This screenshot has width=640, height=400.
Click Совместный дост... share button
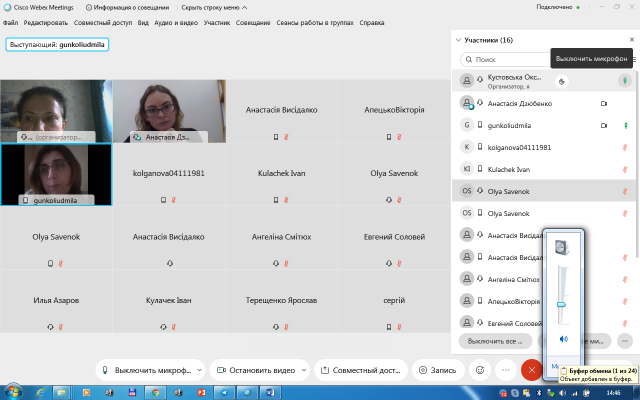coord(361,370)
